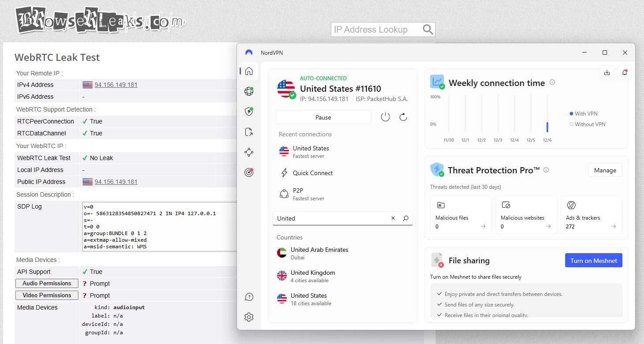This screenshot has width=644, height=344.
Task: Click the Audio Permissions button
Action: pyautogui.click(x=47, y=284)
